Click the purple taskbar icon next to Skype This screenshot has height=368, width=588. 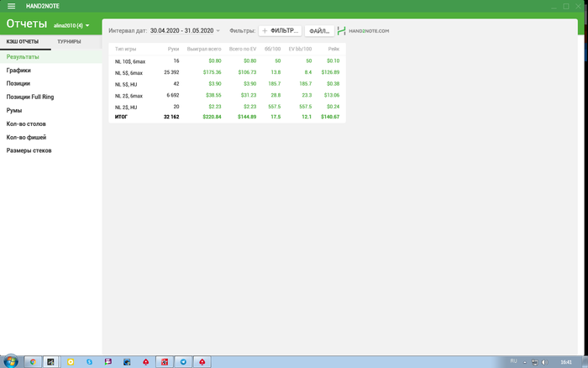108,361
